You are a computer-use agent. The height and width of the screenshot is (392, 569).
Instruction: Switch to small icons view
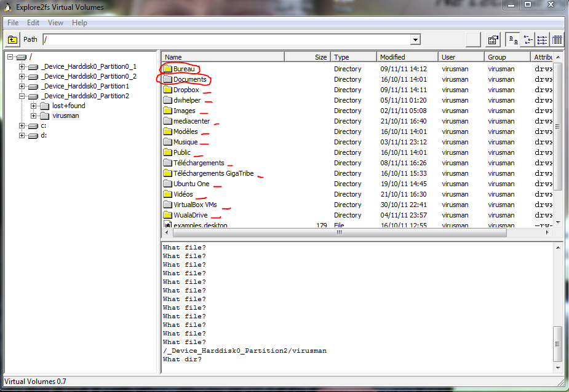tap(528, 39)
